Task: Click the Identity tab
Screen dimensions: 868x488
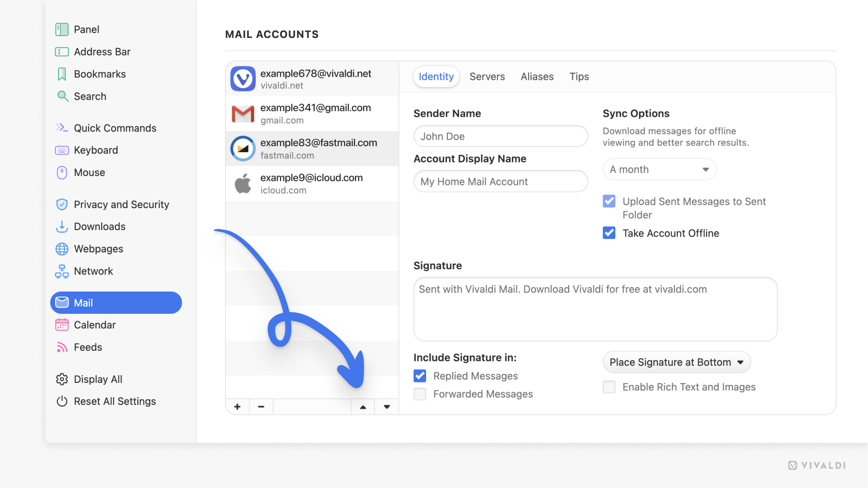Action: [435, 76]
